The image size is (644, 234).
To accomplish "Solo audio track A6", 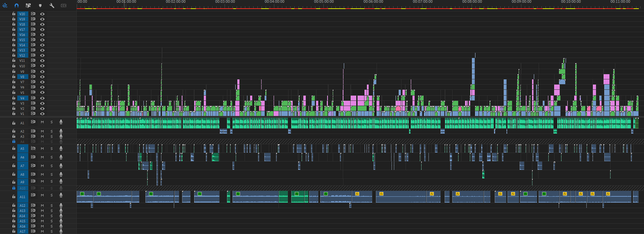I will point(52,157).
